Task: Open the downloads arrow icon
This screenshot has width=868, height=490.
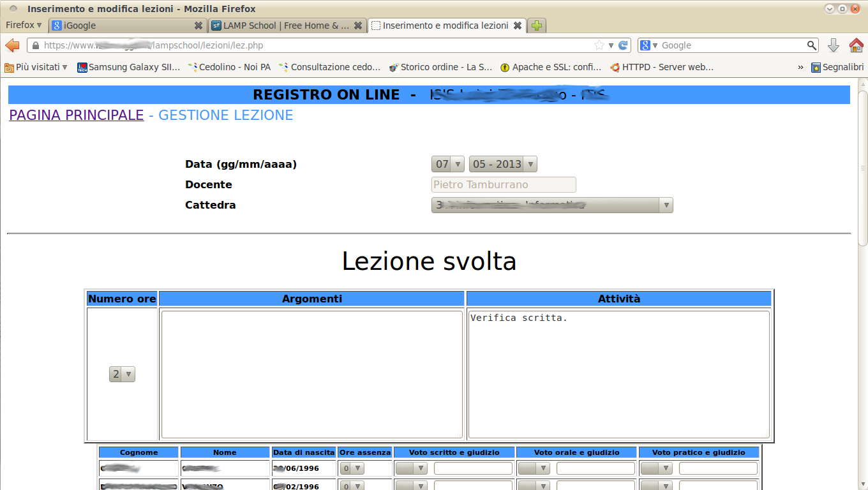Action: tap(834, 45)
